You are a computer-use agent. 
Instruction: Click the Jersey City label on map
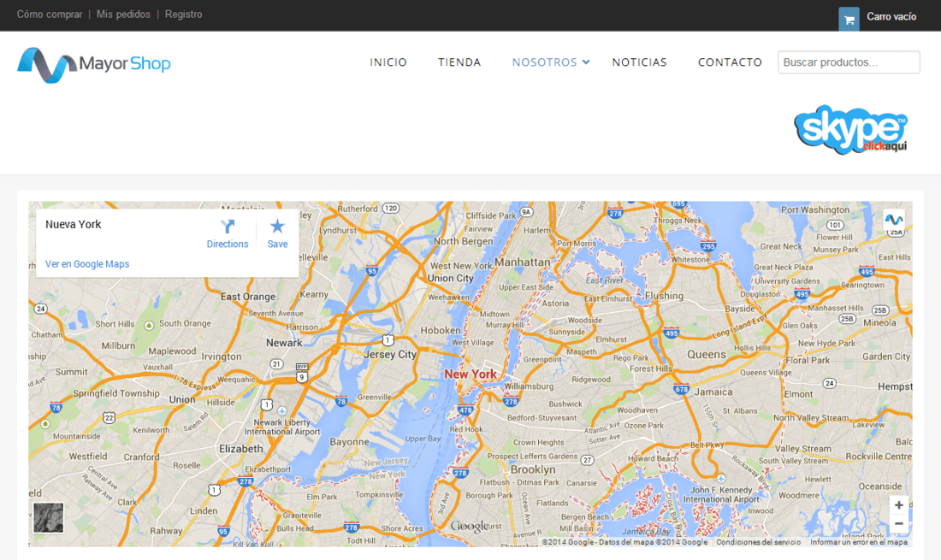click(390, 354)
